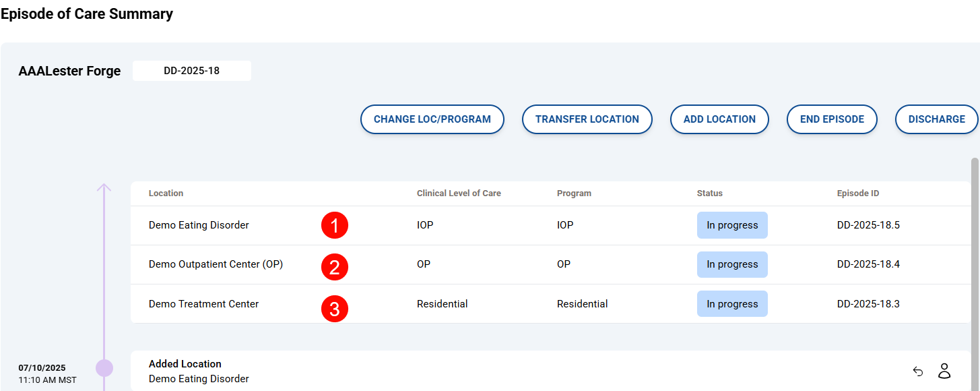Click the red number 1 badge
Screen dimensions: 980x391
(335, 226)
